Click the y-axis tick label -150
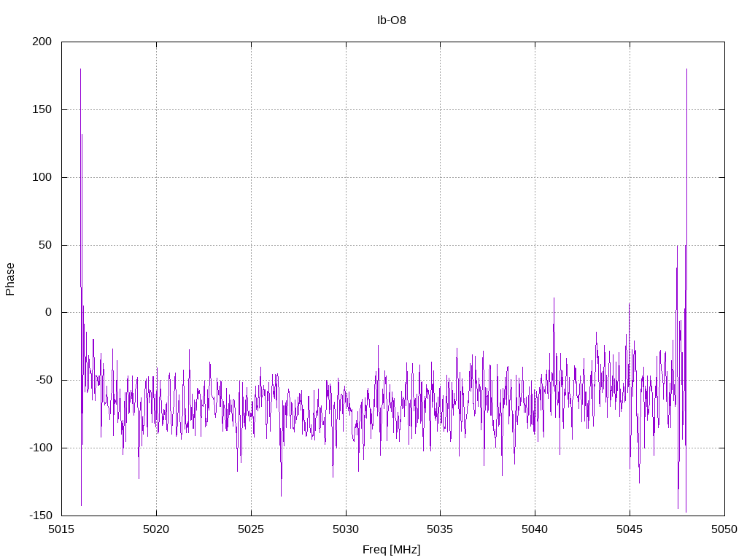 pyautogui.click(x=41, y=516)
